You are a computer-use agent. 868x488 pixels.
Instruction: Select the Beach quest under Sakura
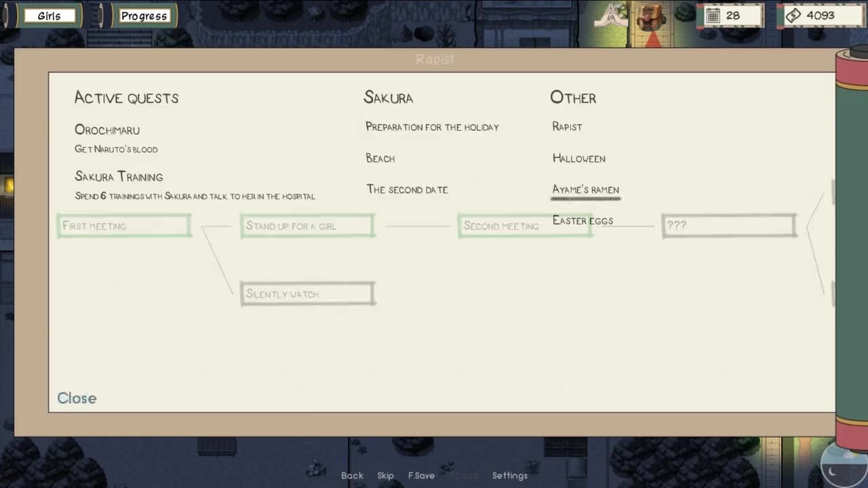(380, 158)
